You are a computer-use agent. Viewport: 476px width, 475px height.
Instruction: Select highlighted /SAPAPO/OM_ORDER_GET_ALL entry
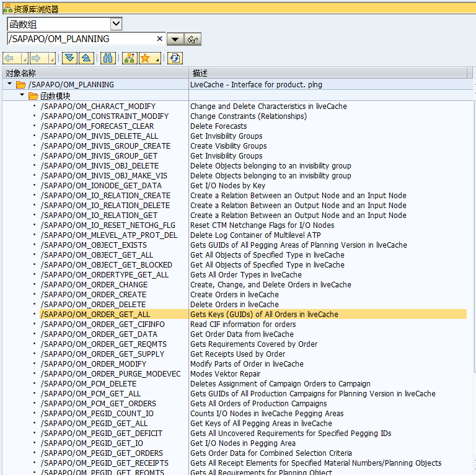point(95,314)
